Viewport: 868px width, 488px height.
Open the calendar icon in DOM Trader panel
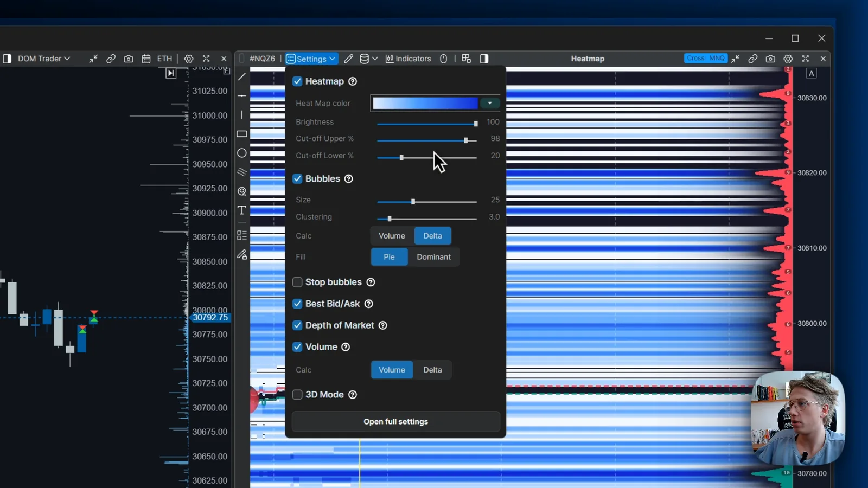146,59
